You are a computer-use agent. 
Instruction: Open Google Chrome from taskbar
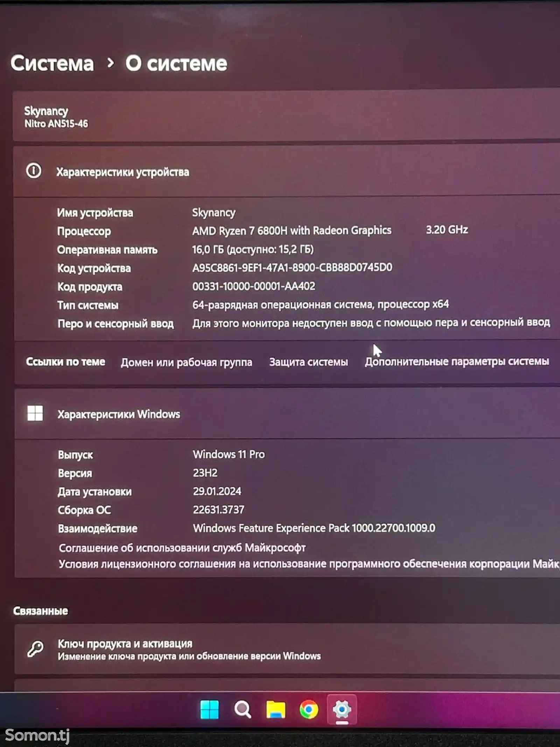tap(309, 710)
